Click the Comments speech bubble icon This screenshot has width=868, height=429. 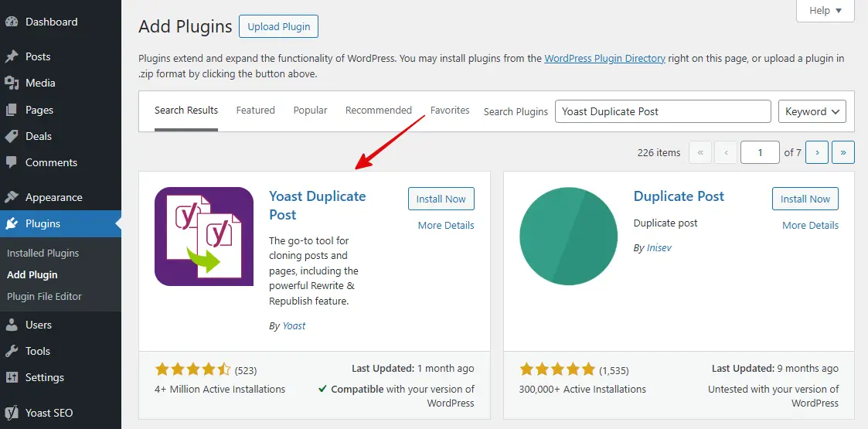pos(12,163)
